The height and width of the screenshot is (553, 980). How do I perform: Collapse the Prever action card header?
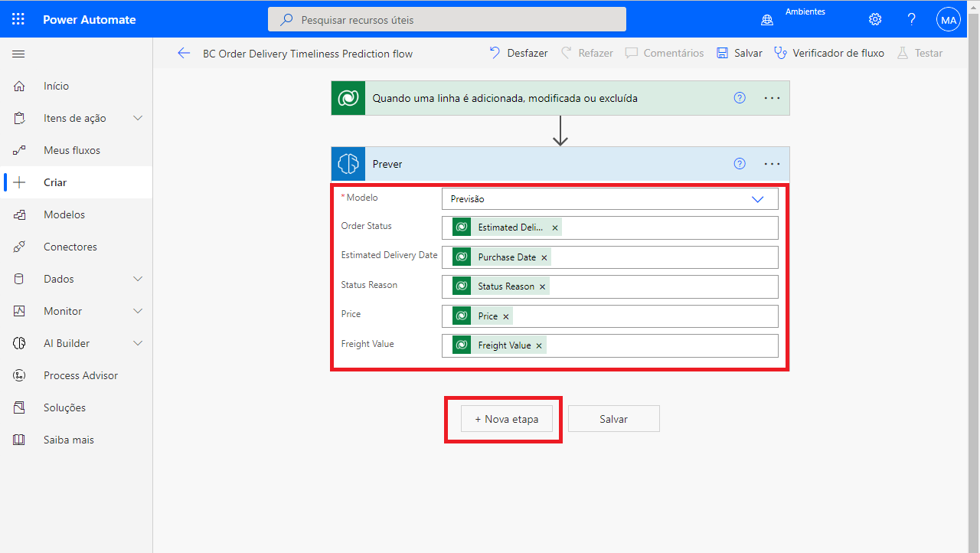(x=560, y=164)
